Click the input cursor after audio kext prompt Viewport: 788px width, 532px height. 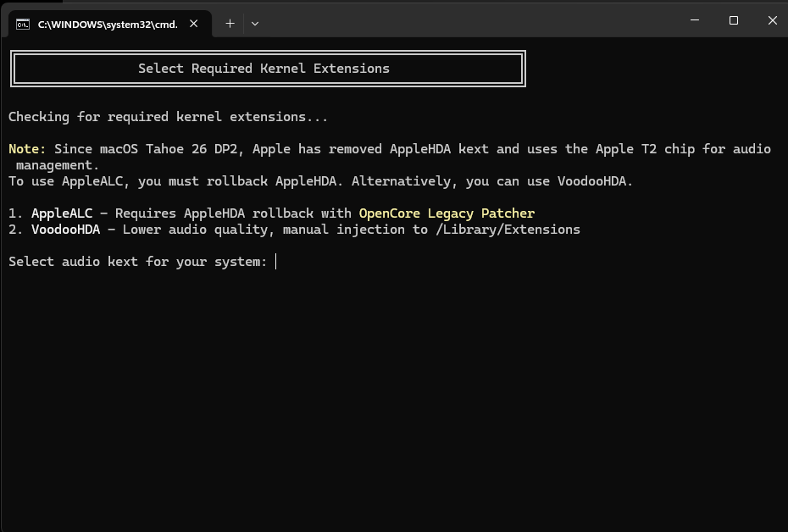pyautogui.click(x=276, y=262)
